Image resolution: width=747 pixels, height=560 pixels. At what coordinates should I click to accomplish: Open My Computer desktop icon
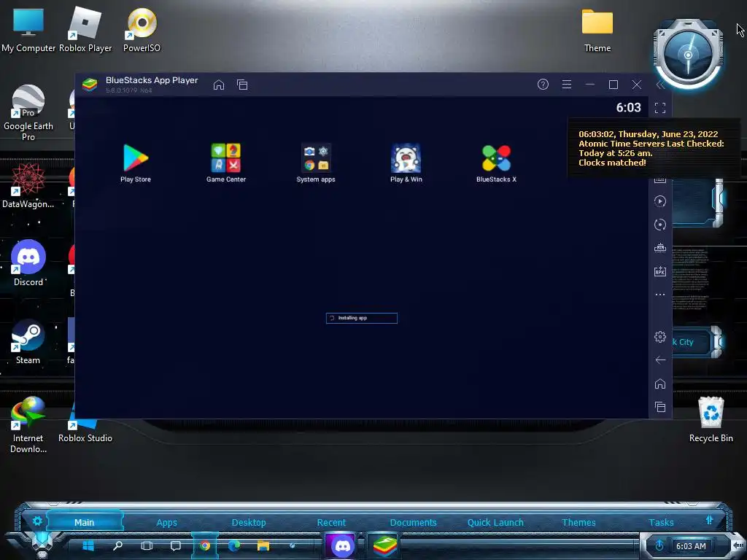[x=28, y=31]
